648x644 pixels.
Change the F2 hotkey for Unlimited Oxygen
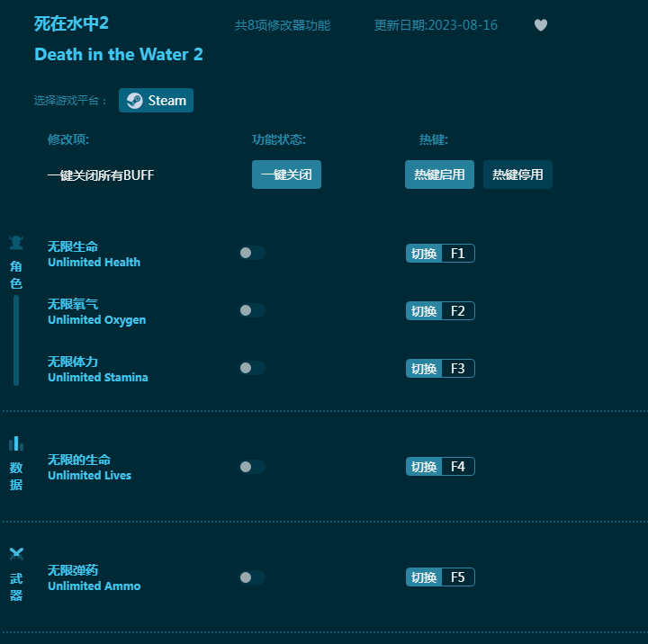click(457, 311)
